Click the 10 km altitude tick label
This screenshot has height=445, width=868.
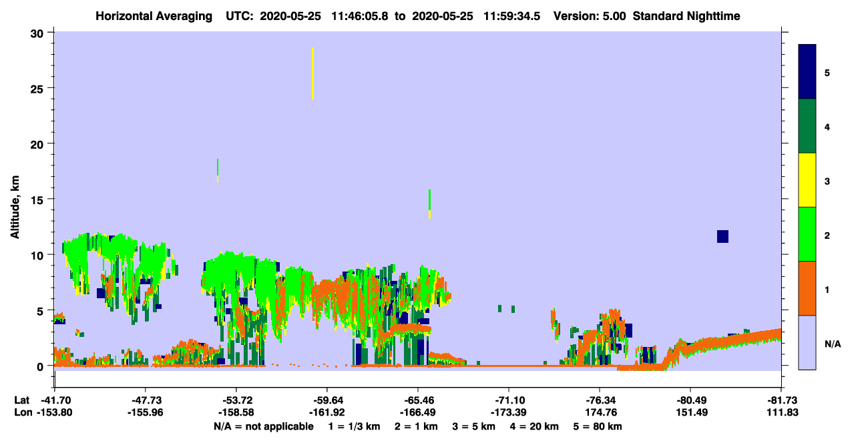(x=39, y=255)
